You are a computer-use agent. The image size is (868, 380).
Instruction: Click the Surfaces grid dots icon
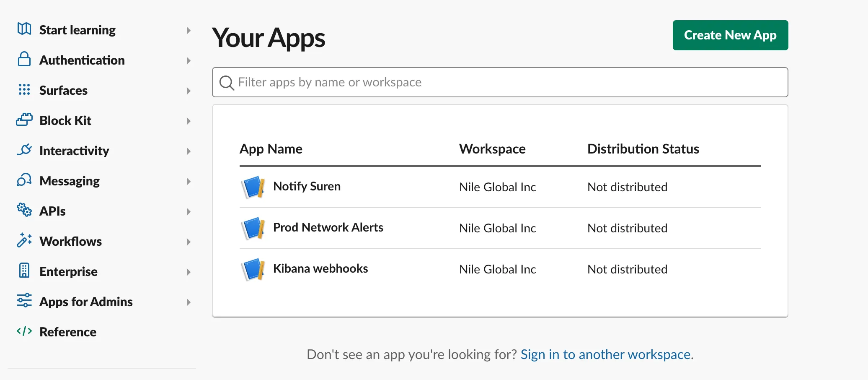pos(24,89)
